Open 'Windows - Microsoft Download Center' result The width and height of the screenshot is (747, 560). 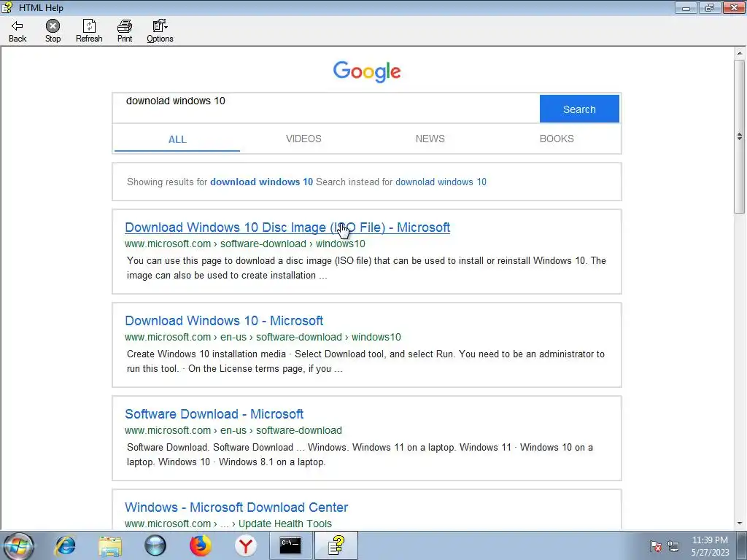point(236,507)
